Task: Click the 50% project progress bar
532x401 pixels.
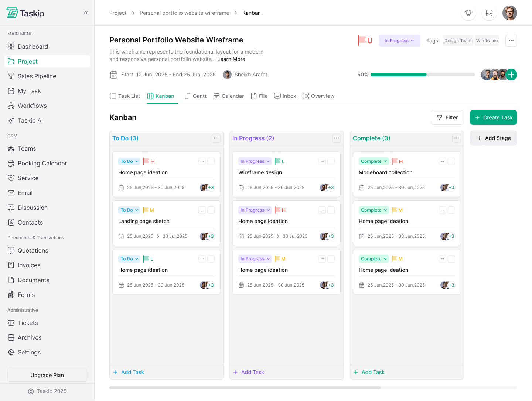Action: pos(422,75)
